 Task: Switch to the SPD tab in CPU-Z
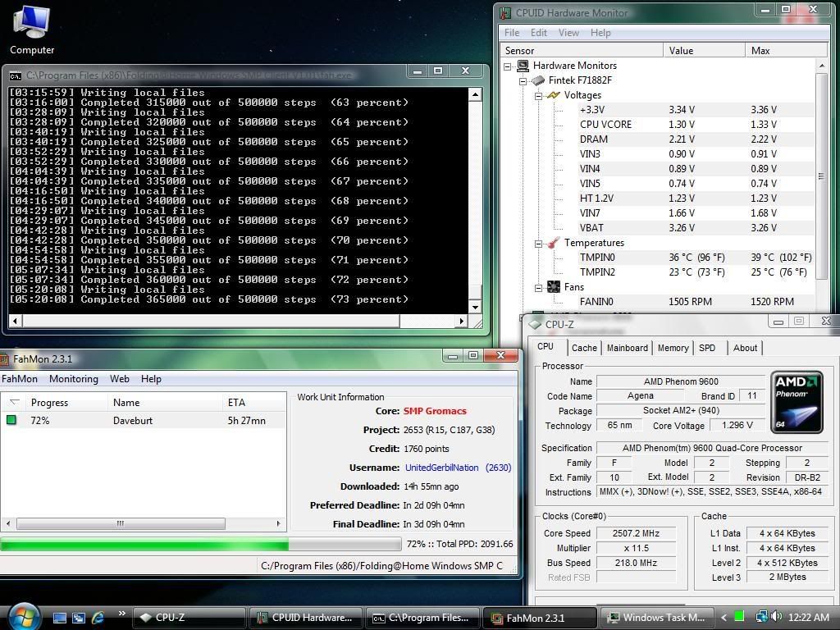click(707, 348)
